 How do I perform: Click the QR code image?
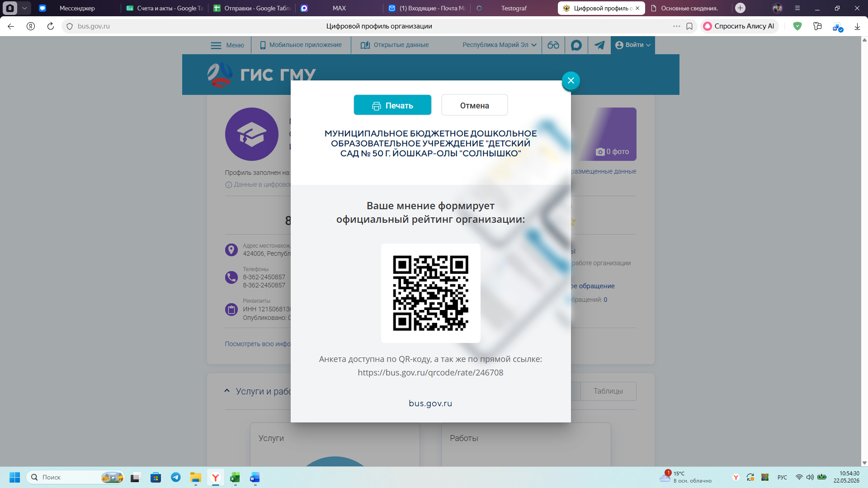pyautogui.click(x=430, y=293)
